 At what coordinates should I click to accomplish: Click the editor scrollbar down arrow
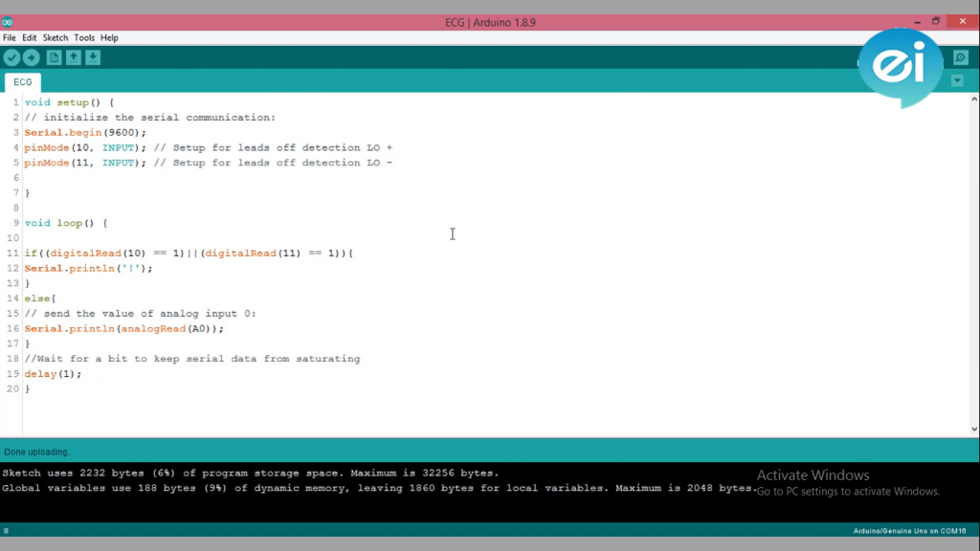[974, 430]
